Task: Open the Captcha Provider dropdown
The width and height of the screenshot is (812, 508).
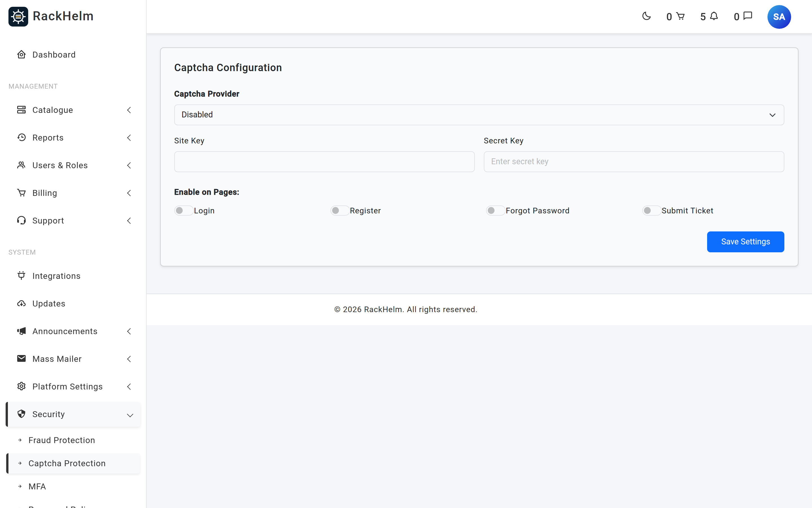Action: click(x=479, y=115)
